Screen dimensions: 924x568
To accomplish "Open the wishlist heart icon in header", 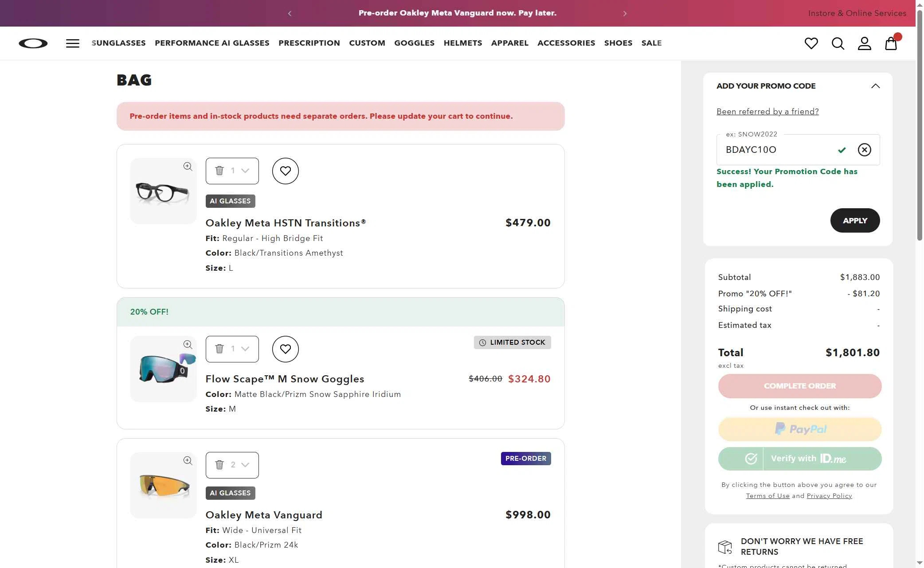I will 811,43.
